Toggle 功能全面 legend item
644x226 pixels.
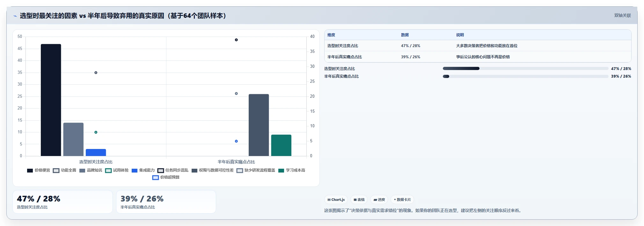click(65, 170)
